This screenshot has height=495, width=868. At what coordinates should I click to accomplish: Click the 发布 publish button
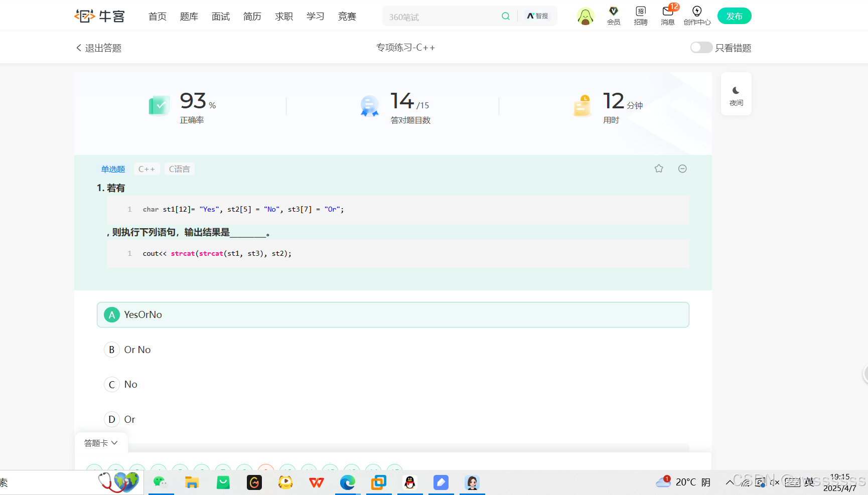(734, 16)
